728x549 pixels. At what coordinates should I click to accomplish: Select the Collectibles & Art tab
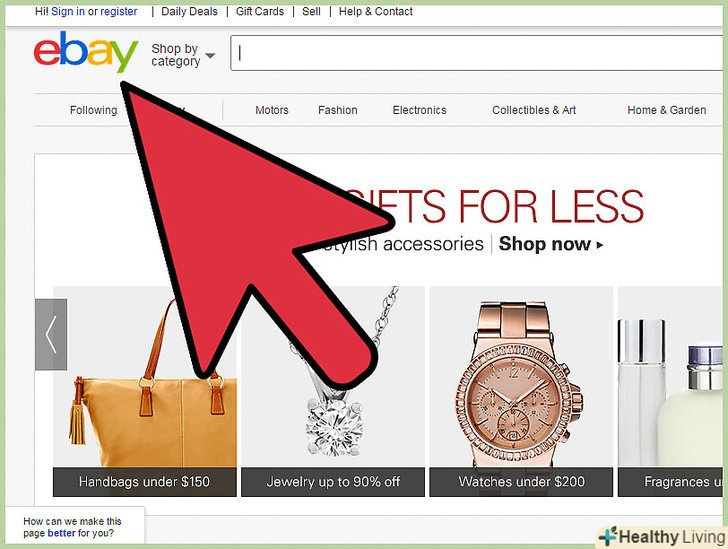[534, 110]
